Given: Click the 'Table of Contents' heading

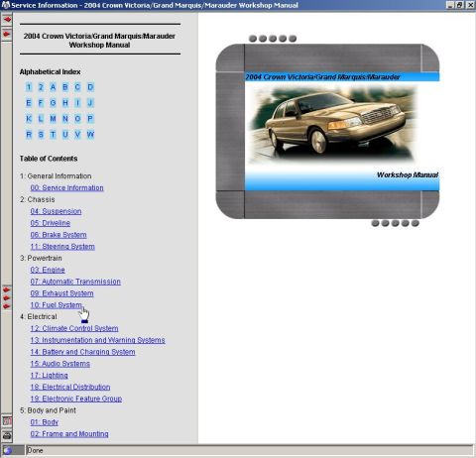Looking at the screenshot, I should (49, 159).
